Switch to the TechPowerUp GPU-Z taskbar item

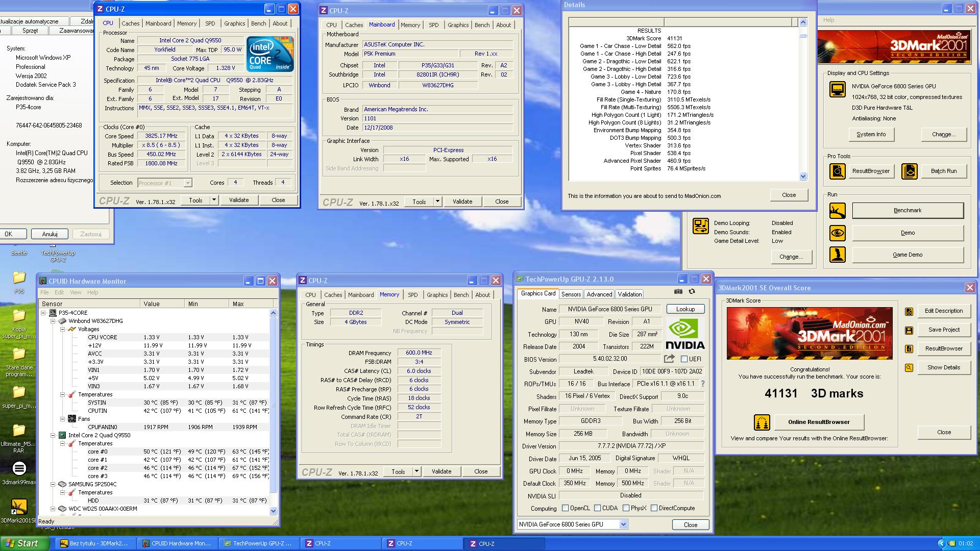pyautogui.click(x=259, y=544)
